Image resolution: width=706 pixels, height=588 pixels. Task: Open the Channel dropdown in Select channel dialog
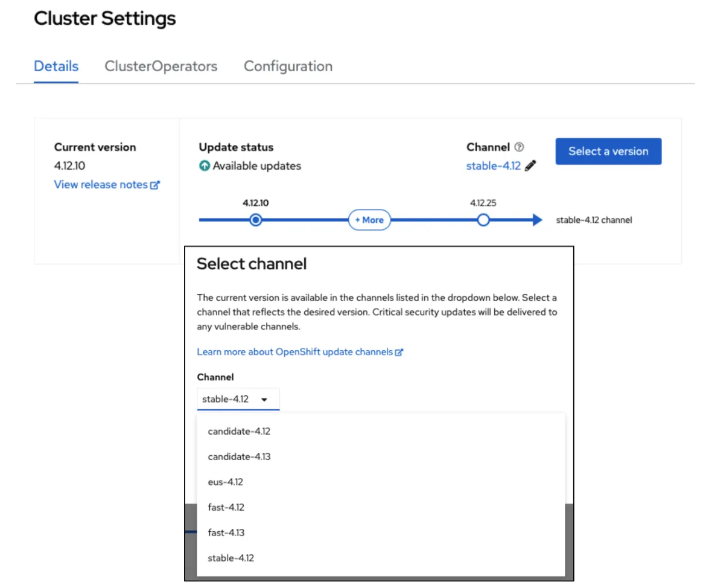(x=238, y=398)
